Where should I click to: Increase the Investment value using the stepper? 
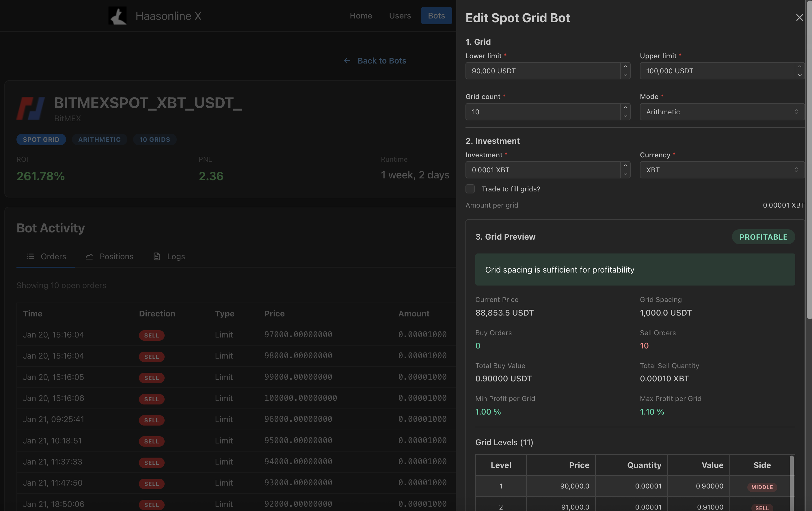coord(625,167)
